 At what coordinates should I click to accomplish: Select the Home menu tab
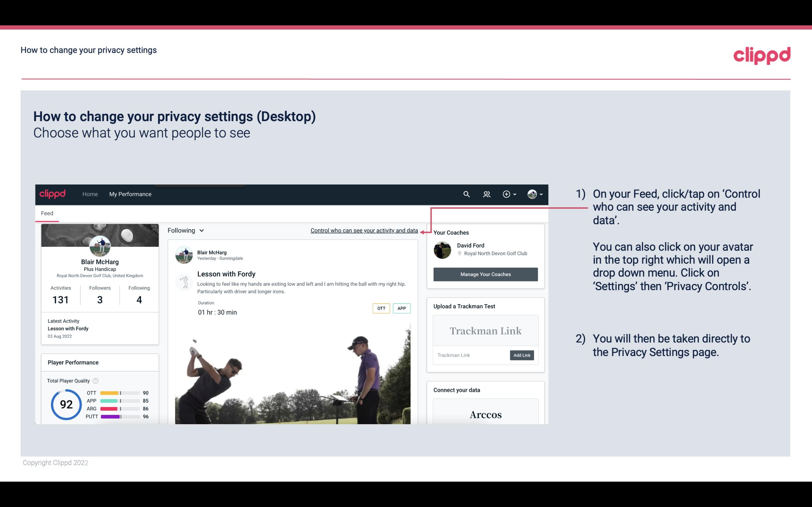(x=89, y=194)
